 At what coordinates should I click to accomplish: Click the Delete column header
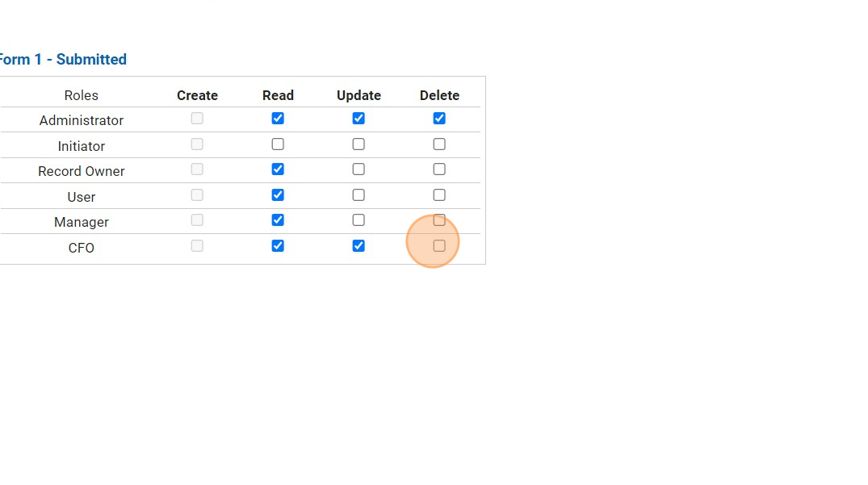[439, 95]
